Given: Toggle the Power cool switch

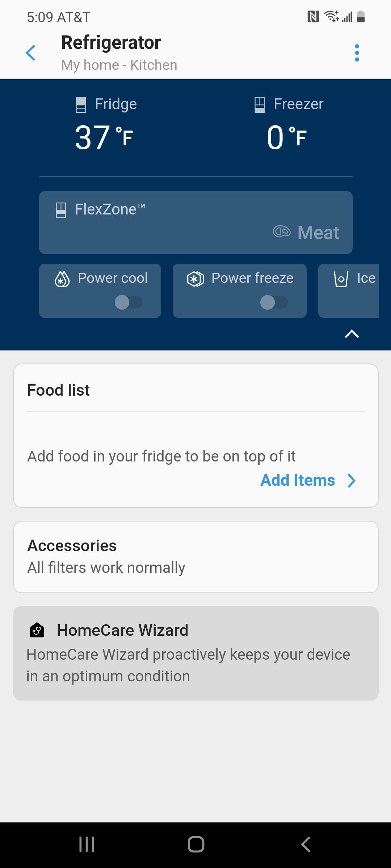Looking at the screenshot, I should click(x=128, y=302).
